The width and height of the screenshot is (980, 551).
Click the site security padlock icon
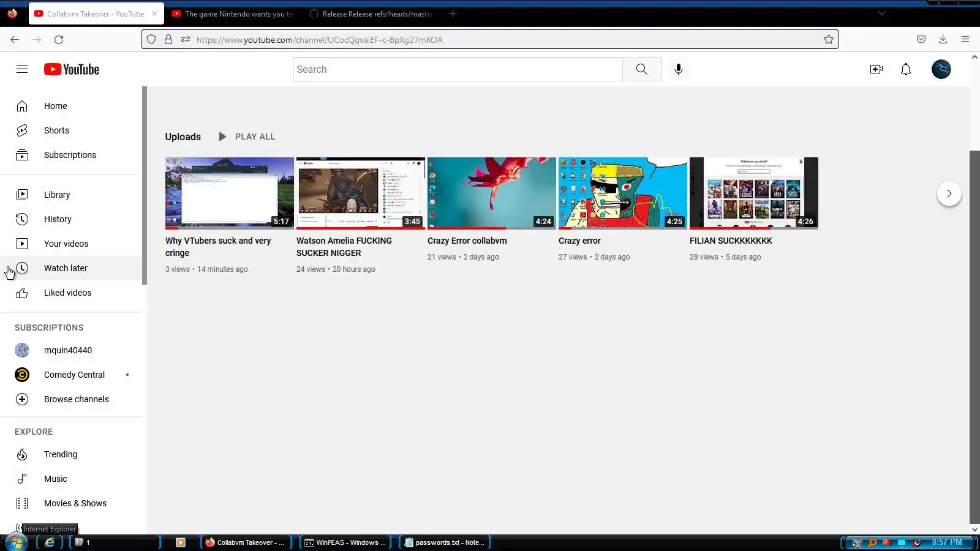pos(168,40)
